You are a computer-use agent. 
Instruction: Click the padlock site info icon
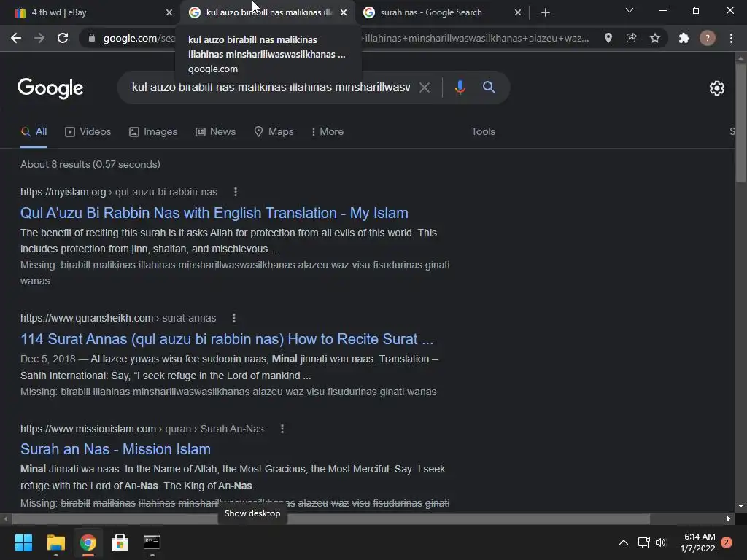(x=92, y=38)
